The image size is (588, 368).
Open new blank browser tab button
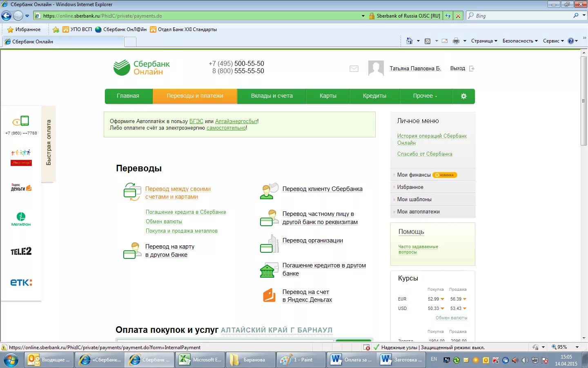click(x=130, y=42)
